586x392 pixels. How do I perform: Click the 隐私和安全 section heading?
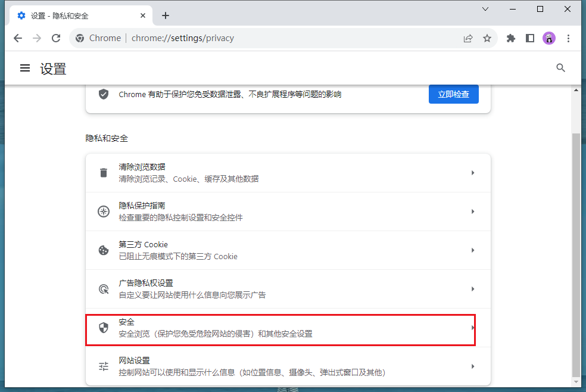tap(107, 138)
